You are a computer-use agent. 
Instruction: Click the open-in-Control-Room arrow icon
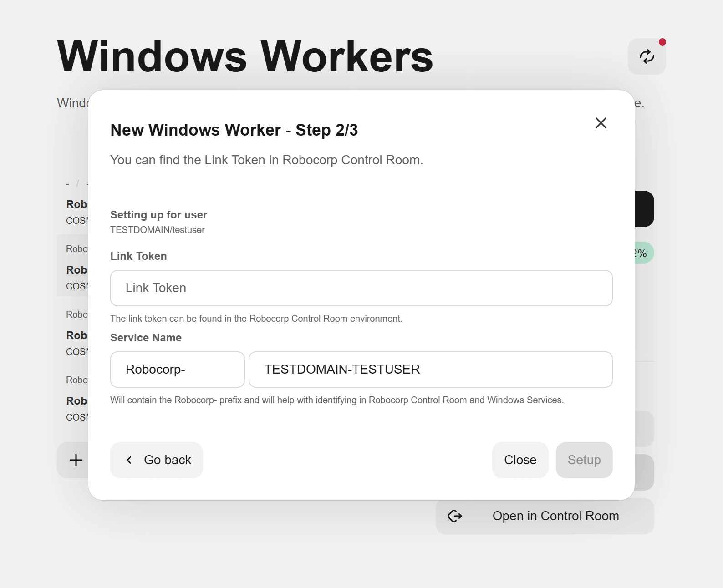coord(455,516)
